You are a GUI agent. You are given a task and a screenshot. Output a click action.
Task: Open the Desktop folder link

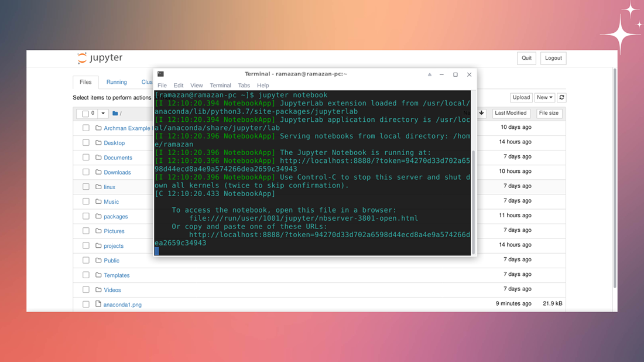pos(114,143)
